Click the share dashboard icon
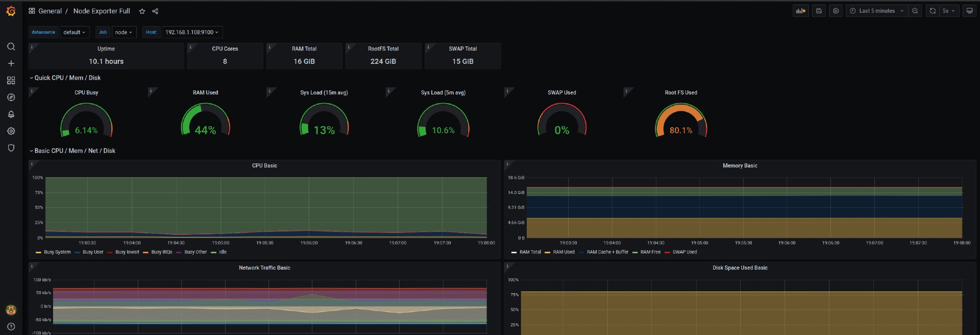This screenshot has width=980, height=335. pos(155,11)
